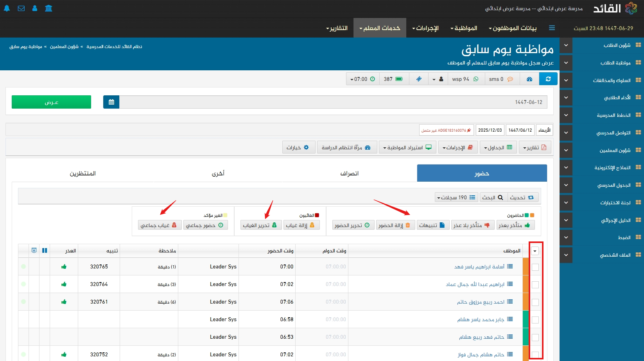644x361 pixels.
Task: Select checkbox for جابر محمد ياسر هشام
Action: pos(535,320)
